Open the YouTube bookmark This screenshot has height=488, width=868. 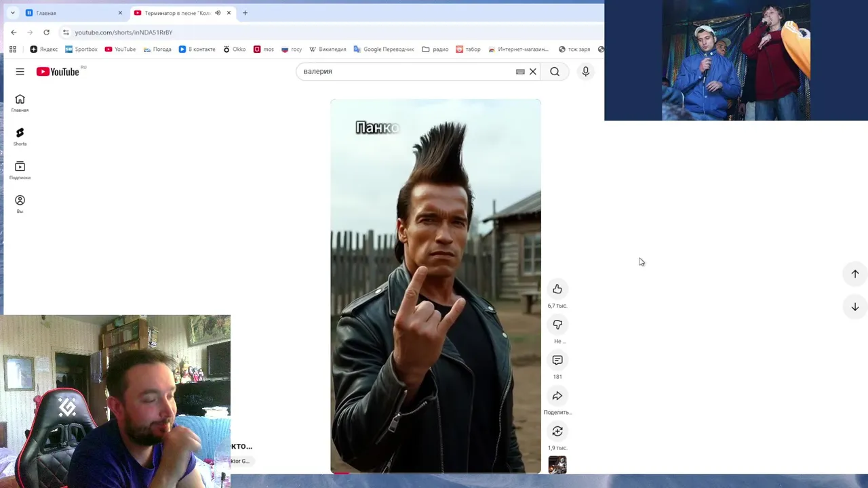(120, 49)
